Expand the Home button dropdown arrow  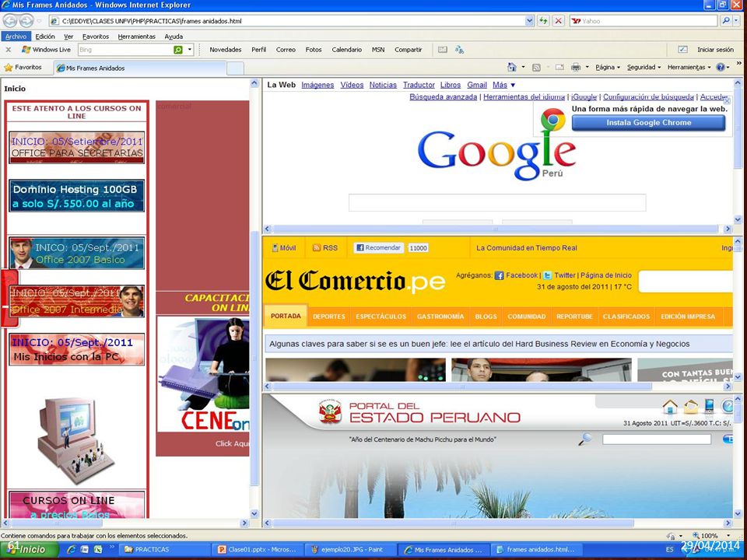[523, 67]
